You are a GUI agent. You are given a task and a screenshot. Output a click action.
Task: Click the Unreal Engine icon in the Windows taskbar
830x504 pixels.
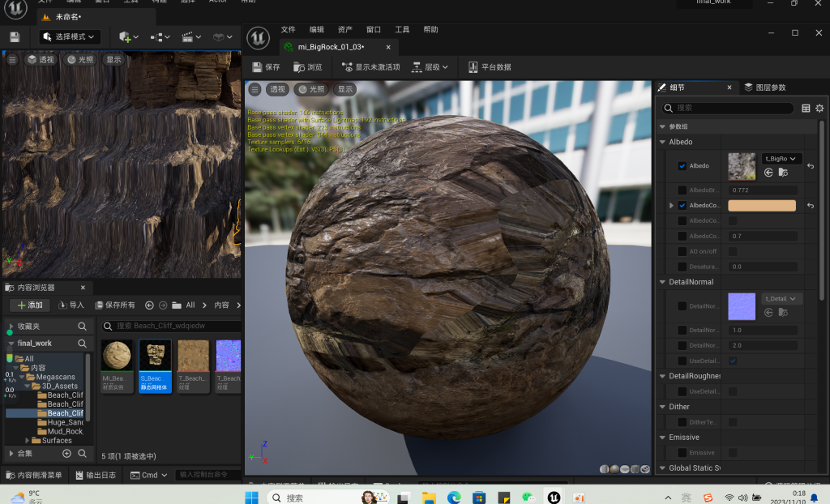(x=554, y=498)
